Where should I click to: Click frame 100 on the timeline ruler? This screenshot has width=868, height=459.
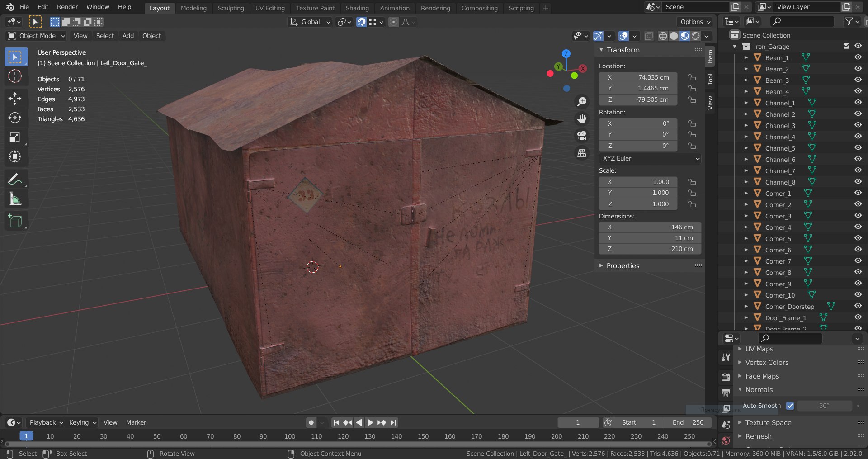point(290,436)
